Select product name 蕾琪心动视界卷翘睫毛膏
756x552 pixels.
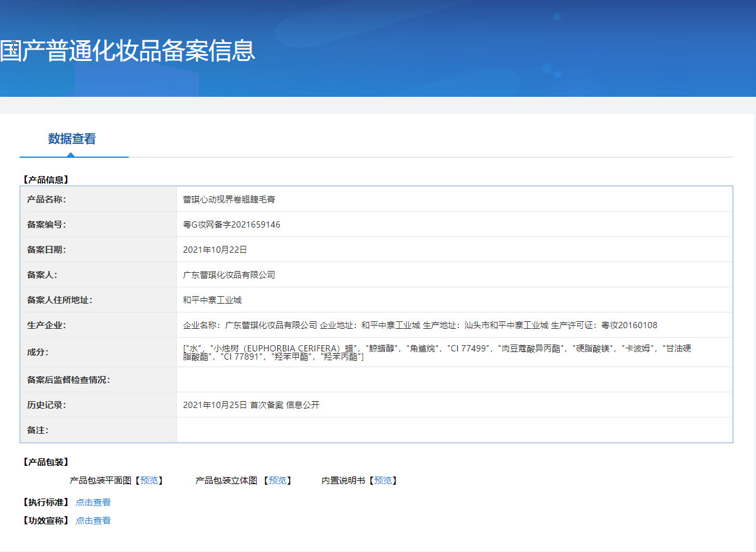pos(229,199)
